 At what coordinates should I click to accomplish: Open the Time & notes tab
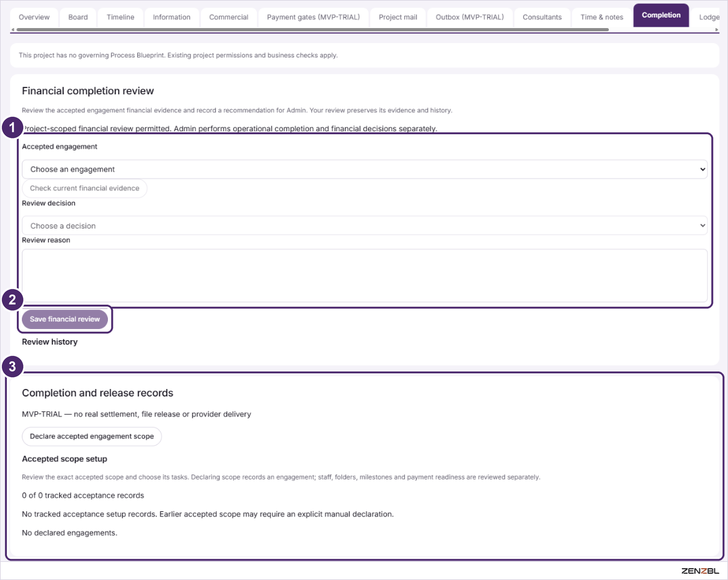coord(602,17)
